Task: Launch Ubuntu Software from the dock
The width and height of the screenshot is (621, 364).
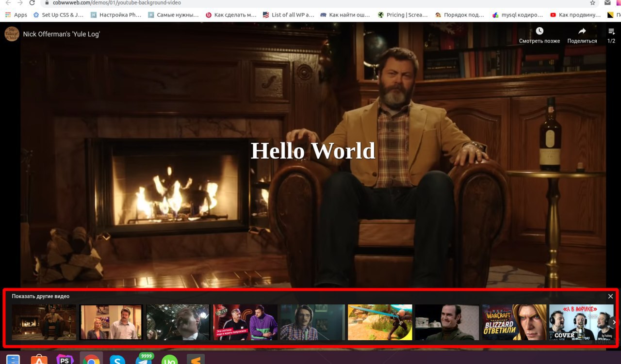Action: click(39, 359)
